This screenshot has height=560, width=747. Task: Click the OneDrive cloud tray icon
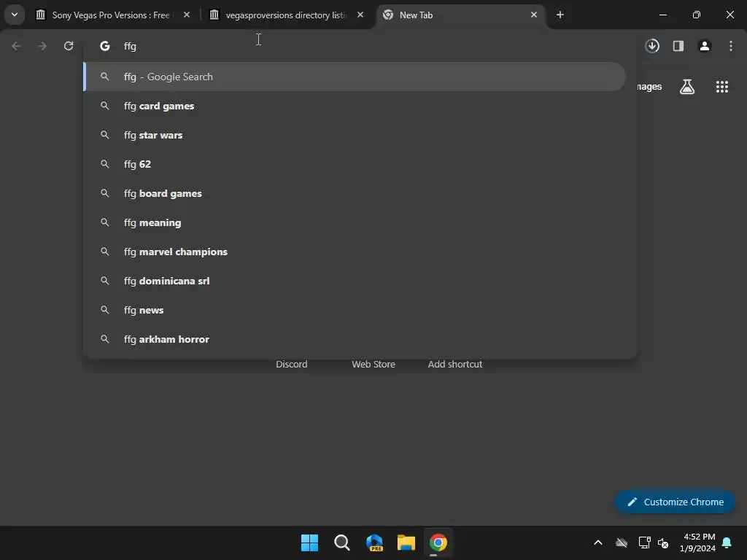(x=622, y=542)
